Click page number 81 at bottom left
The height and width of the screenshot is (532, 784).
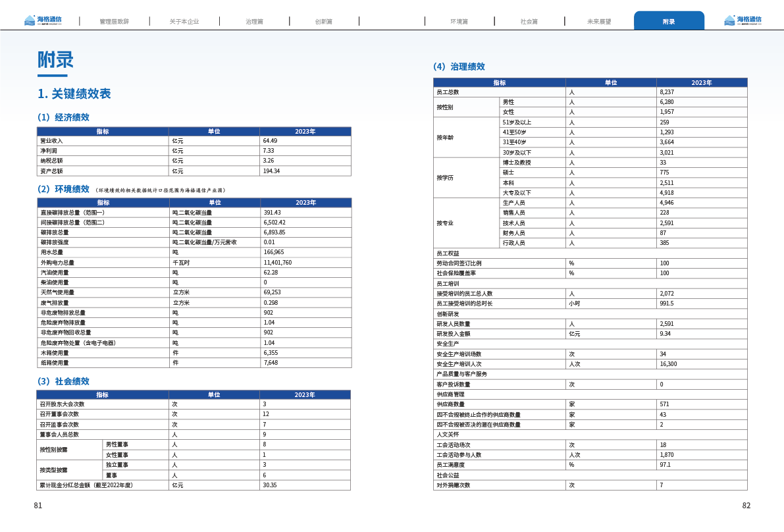click(38, 506)
